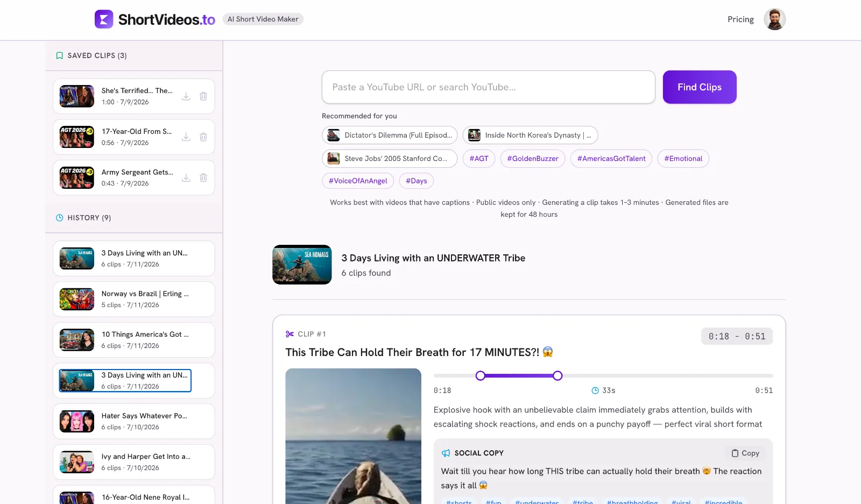861x504 pixels.
Task: Click the #incredible hashtag tag
Action: [x=723, y=501]
